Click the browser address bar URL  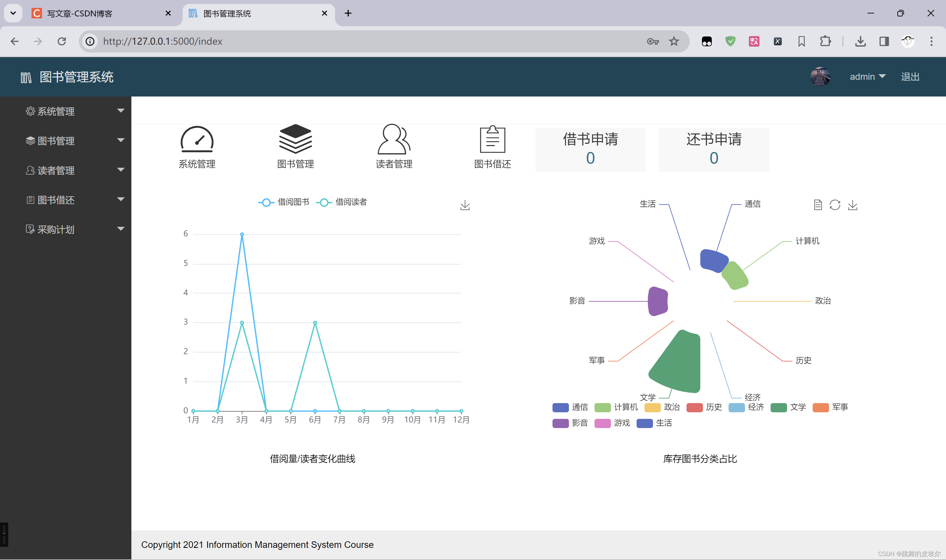click(x=162, y=41)
